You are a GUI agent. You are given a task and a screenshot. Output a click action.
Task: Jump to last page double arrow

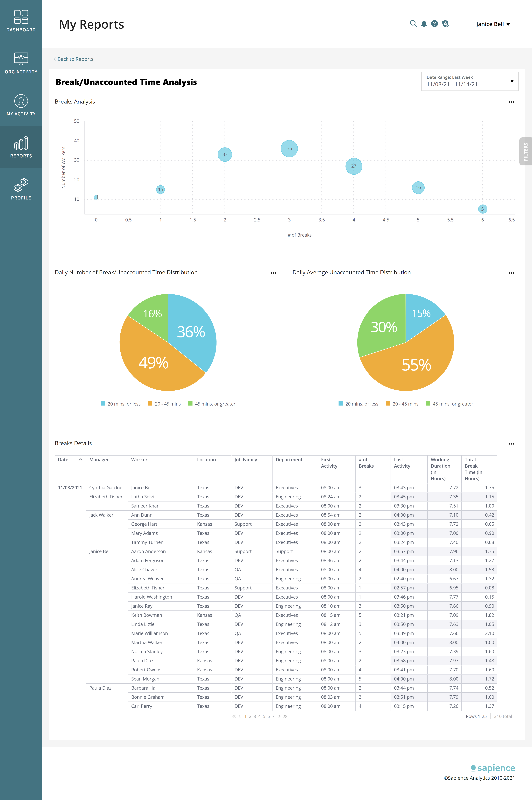285,716
